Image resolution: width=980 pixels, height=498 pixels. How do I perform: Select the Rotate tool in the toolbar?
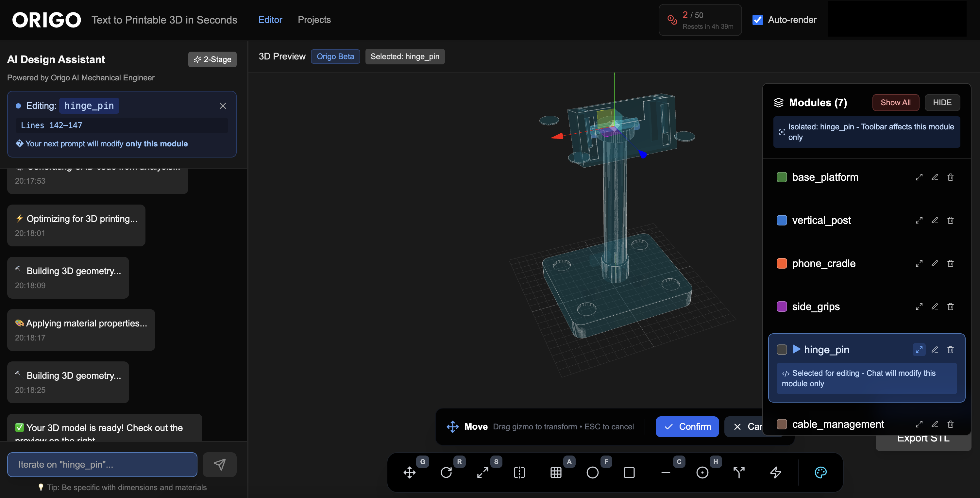[447, 473]
